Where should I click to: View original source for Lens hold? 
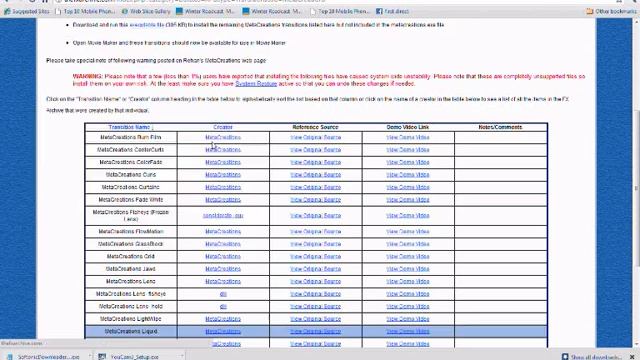coord(316,307)
